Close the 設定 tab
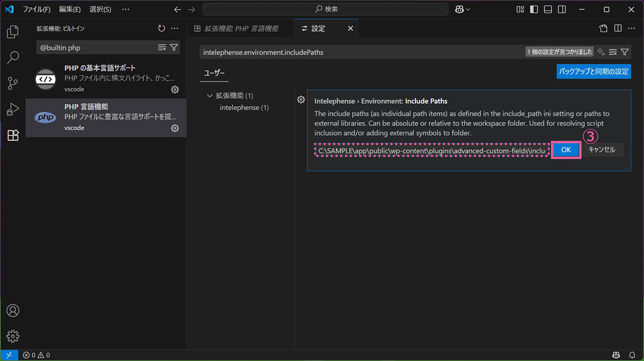644x361 pixels. click(350, 28)
